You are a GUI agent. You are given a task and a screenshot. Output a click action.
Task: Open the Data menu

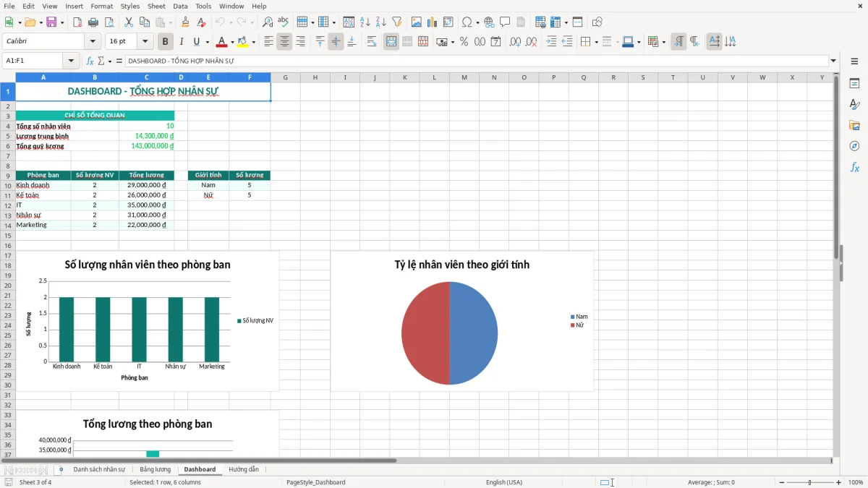[x=180, y=6]
